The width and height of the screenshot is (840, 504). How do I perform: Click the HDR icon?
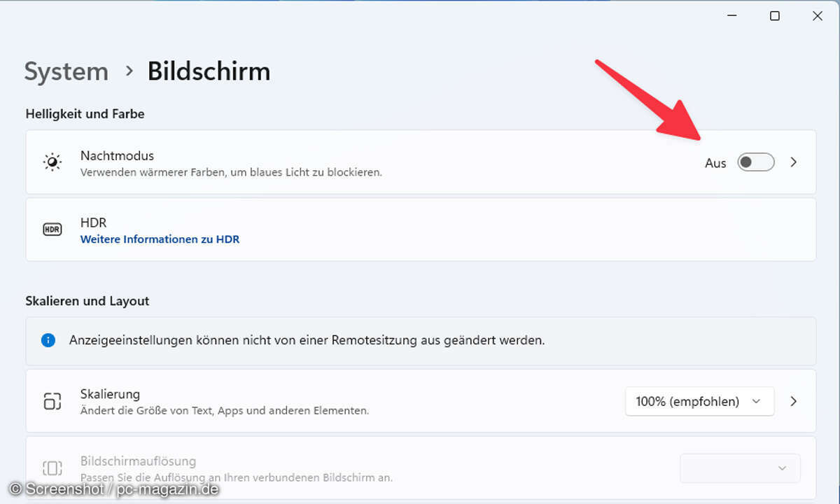(x=52, y=230)
